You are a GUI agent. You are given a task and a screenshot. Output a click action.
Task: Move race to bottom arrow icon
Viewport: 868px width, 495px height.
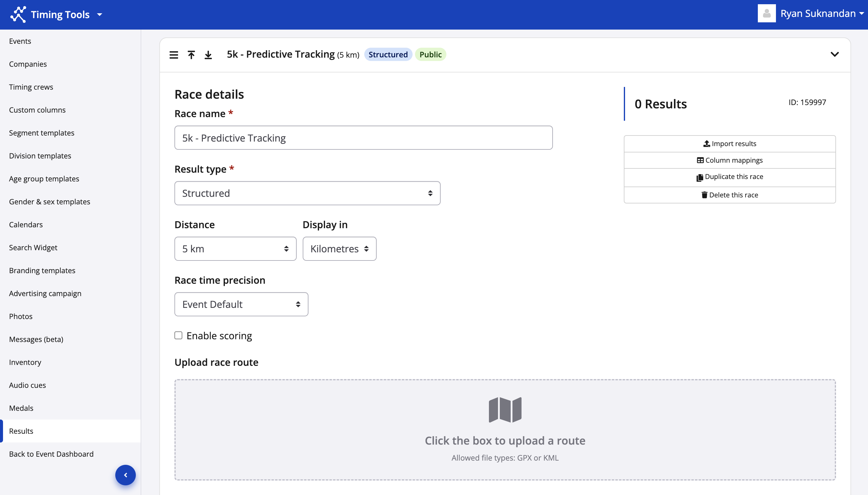point(208,55)
